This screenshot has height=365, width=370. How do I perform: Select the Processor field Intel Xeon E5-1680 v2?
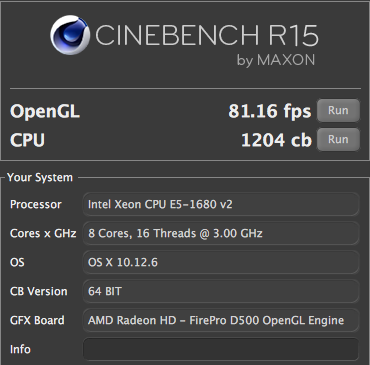[221, 204]
